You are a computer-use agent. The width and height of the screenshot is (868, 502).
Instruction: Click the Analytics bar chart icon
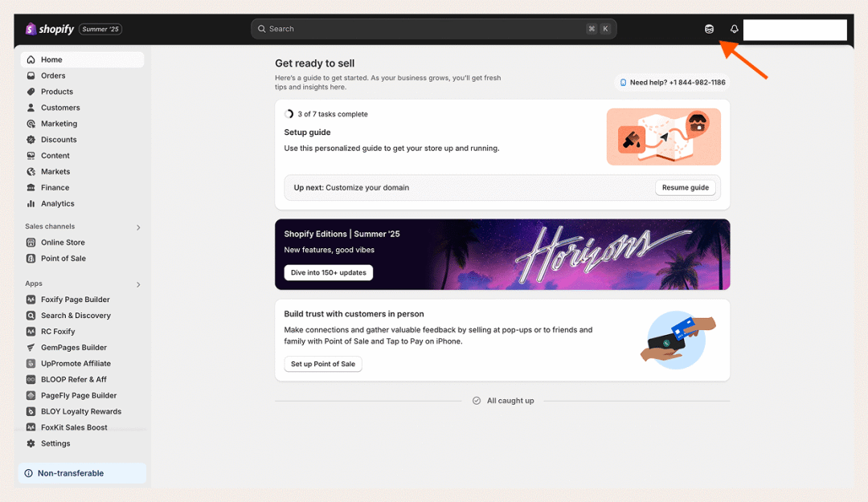coord(31,204)
